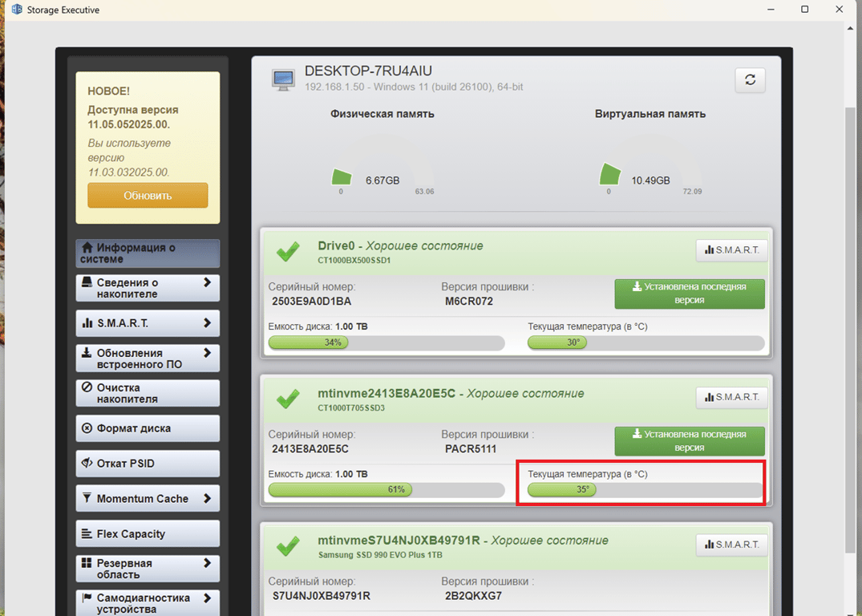
Task: Click the virtual memory gauge icon
Action: pyautogui.click(x=610, y=176)
